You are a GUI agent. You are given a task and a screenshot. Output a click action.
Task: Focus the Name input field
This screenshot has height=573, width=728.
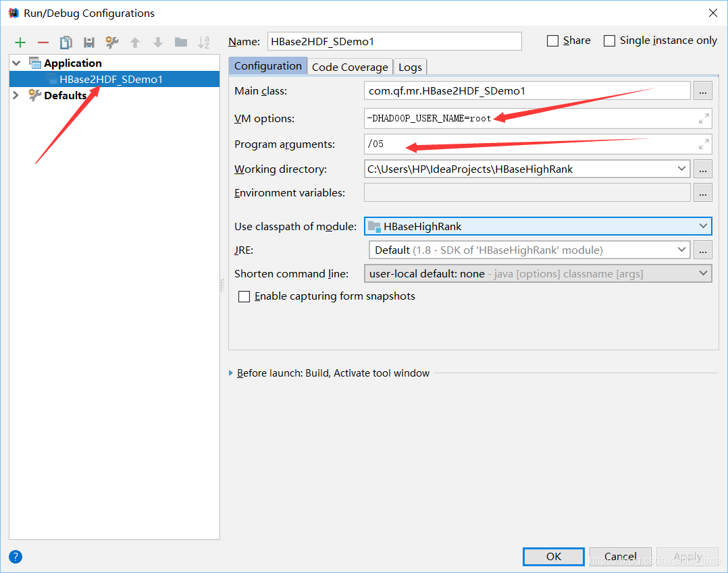394,41
